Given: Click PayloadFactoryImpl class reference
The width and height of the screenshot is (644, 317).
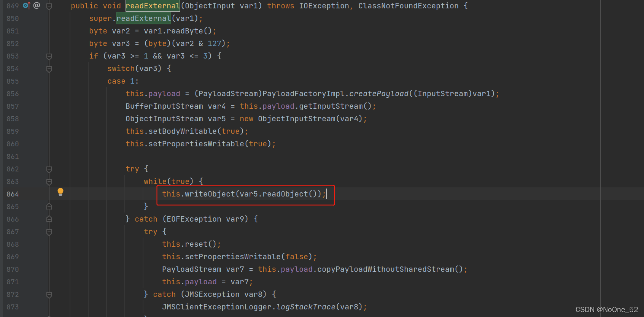Looking at the screenshot, I should [304, 94].
